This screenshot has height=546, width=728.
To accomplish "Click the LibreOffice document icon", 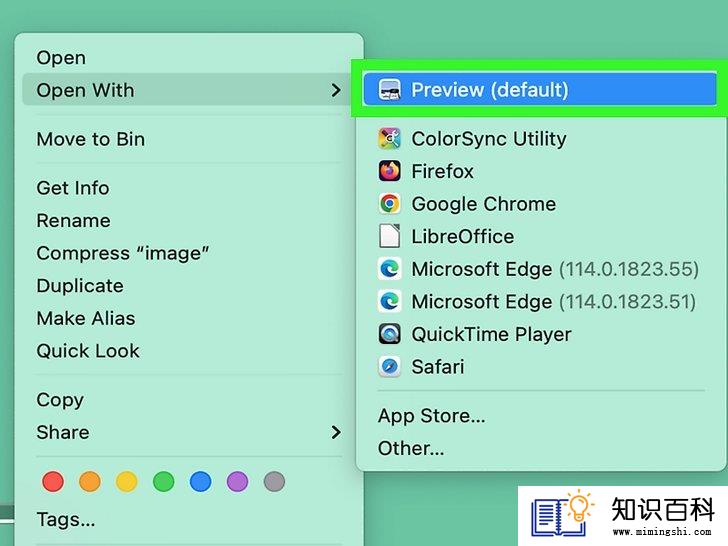I will [390, 236].
